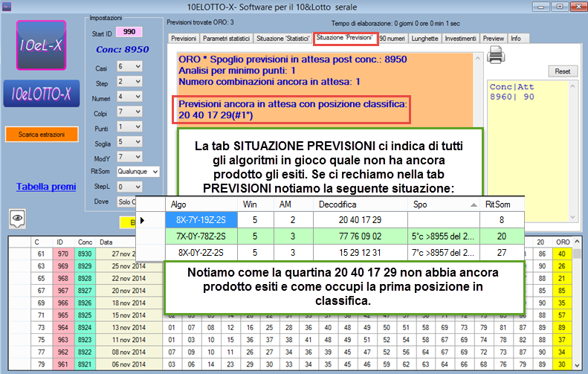Select the Situazione 'Previsioni' tab
Image resolution: width=588 pixels, height=374 pixels.
pos(345,38)
